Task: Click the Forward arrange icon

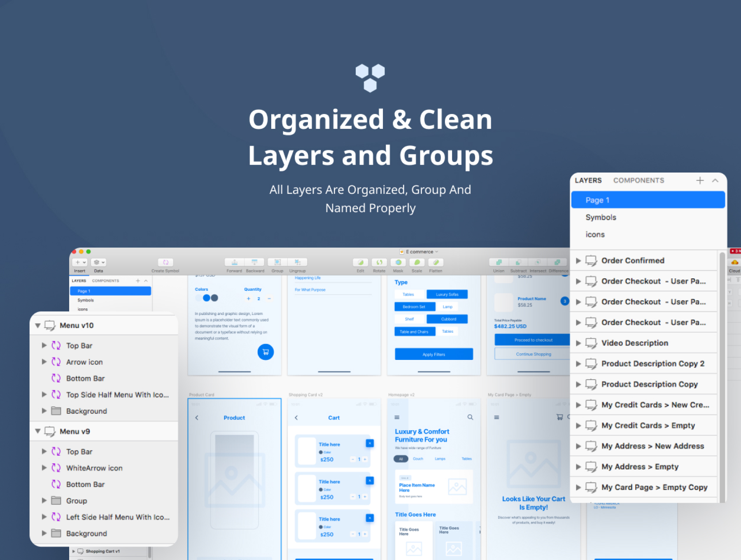Action: pos(234,262)
